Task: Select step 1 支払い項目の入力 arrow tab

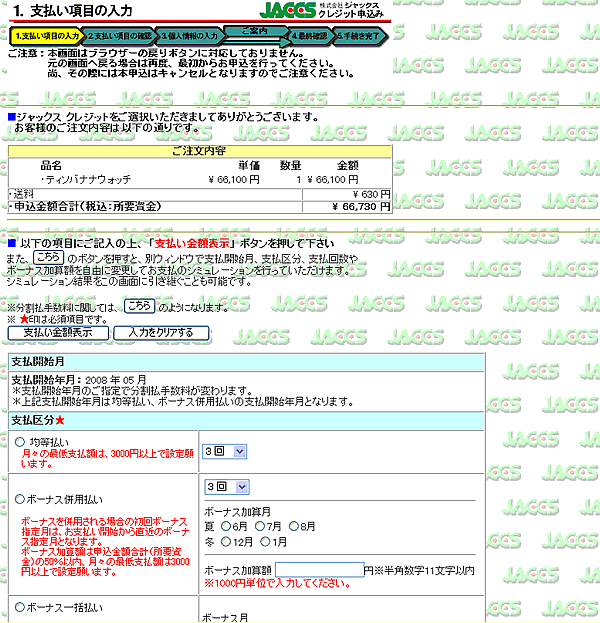Action: pyautogui.click(x=47, y=36)
